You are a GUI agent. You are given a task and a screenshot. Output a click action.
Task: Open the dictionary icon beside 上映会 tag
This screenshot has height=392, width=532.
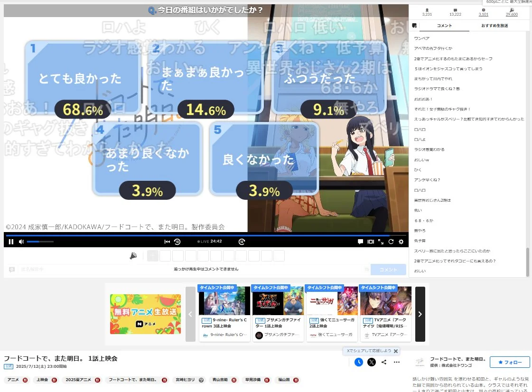pyautogui.click(x=54, y=380)
